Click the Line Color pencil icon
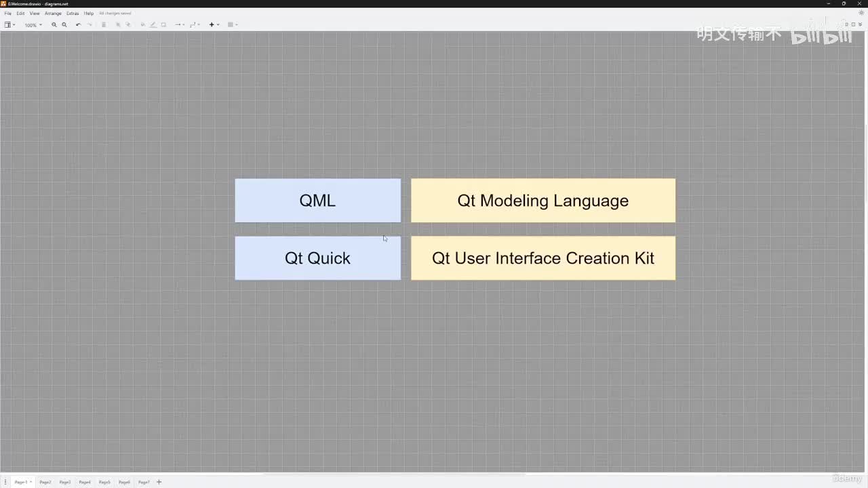Image resolution: width=868 pixels, height=488 pixels. click(x=153, y=25)
